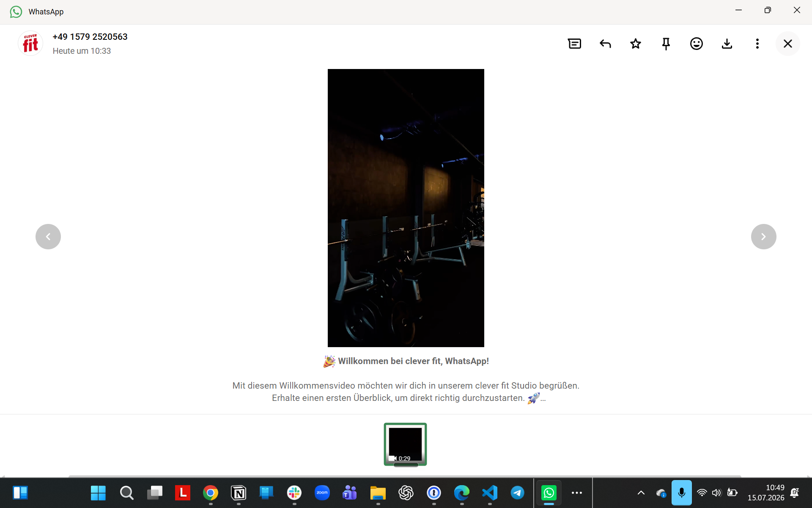Close the media viewer
The height and width of the screenshot is (508, 812).
tap(788, 44)
